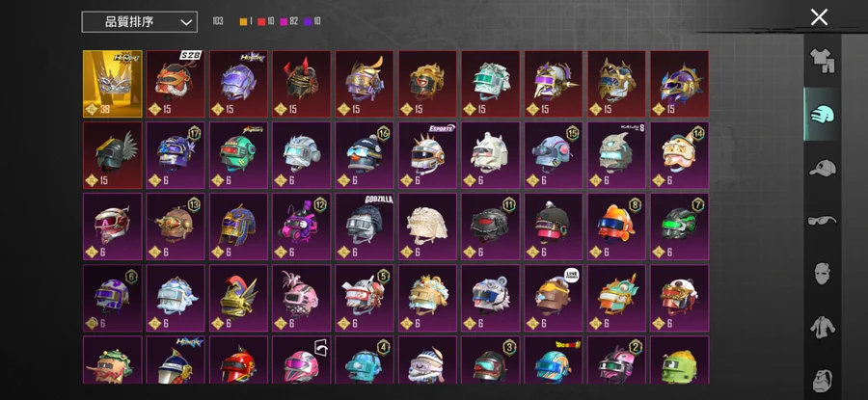The image size is (868, 400).
Task: Filter by the red quality swatch
Action: 261,21
